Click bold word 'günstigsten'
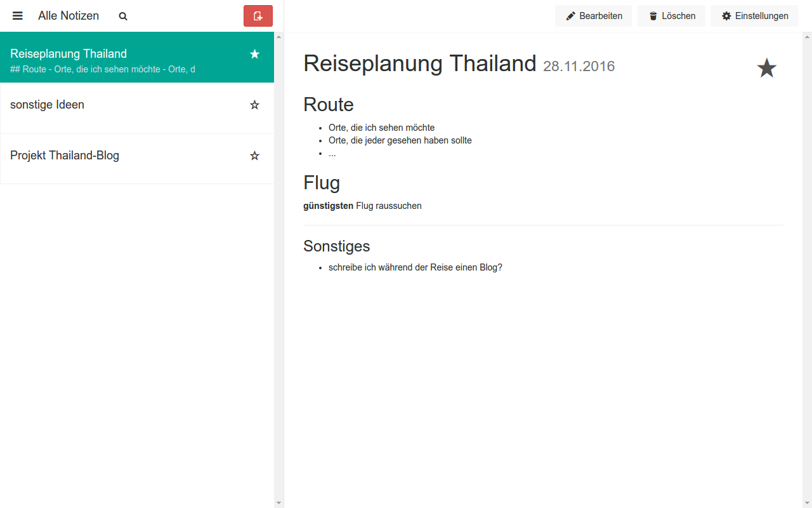Image resolution: width=812 pixels, height=508 pixels. click(x=329, y=206)
